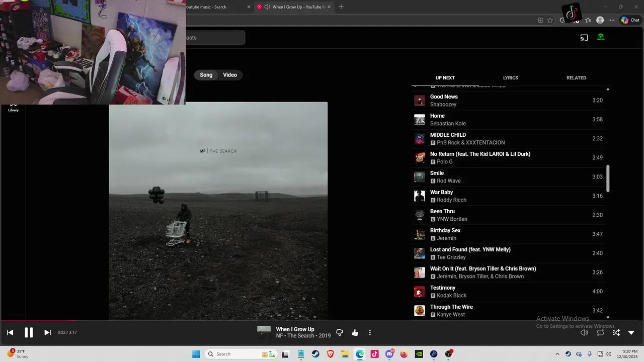Image resolution: width=644 pixels, height=362 pixels.
Task: Pause the currently playing song
Action: pos(29,332)
